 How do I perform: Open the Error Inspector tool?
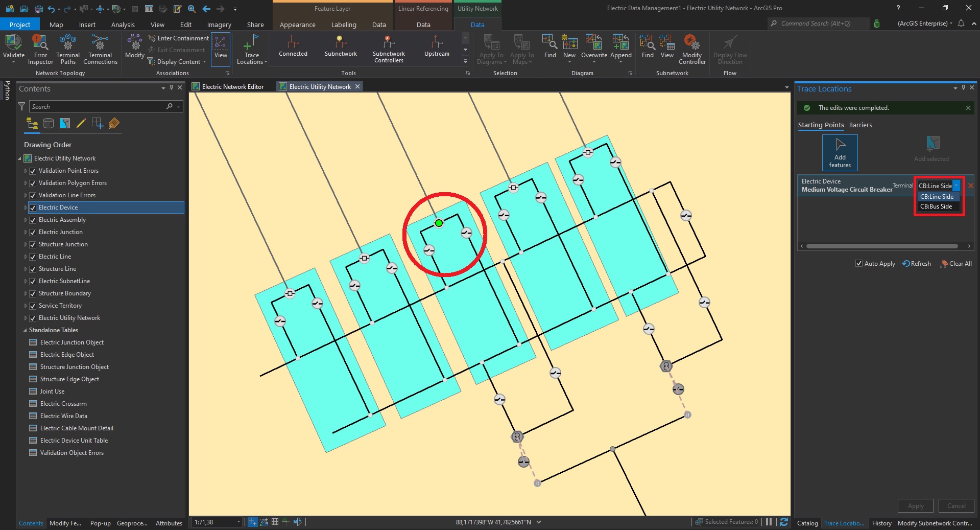40,49
